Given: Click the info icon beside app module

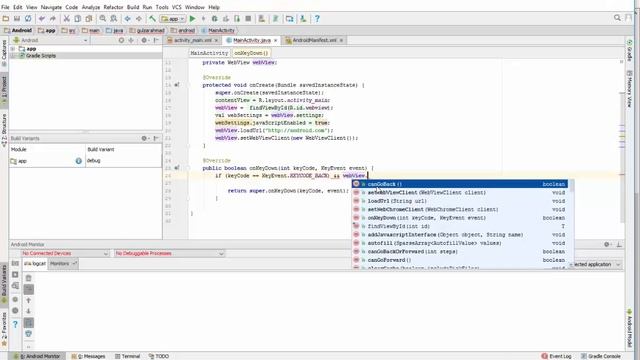Looking at the screenshot, I should (x=78, y=161).
